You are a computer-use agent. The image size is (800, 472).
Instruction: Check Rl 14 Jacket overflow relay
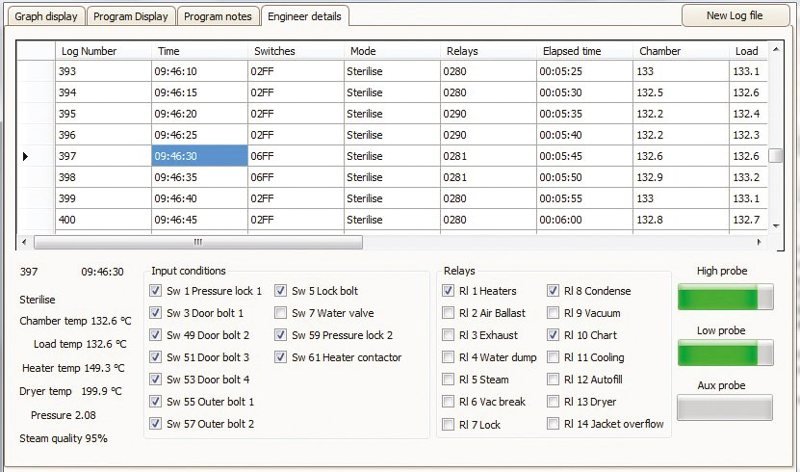(553, 424)
